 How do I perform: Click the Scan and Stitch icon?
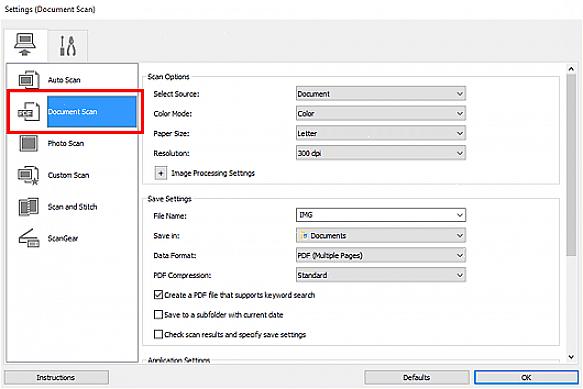tap(29, 207)
